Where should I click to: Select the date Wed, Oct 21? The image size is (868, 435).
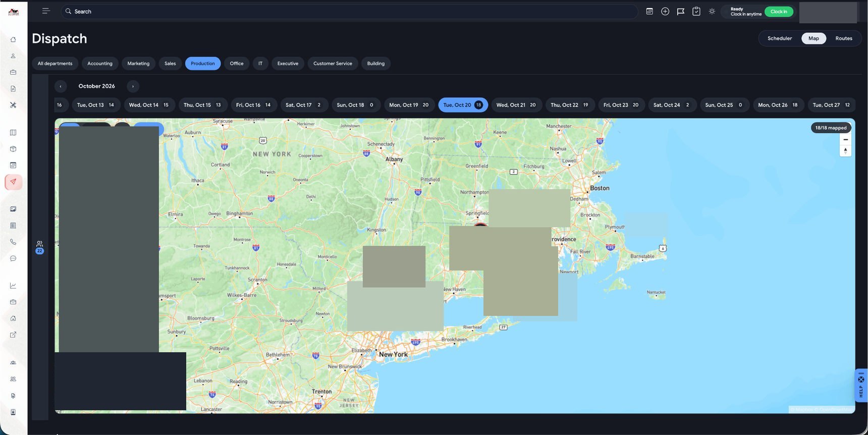[516, 105]
